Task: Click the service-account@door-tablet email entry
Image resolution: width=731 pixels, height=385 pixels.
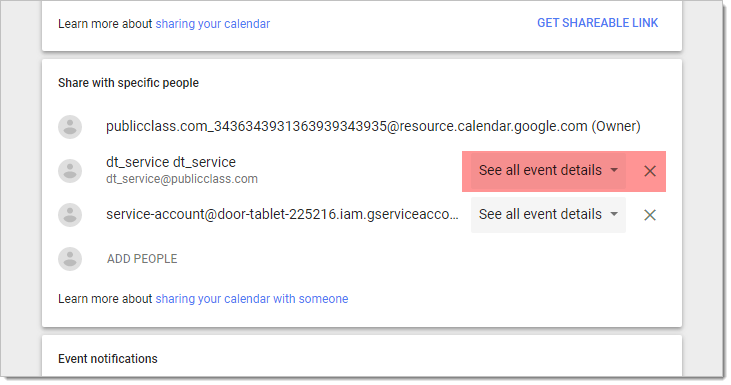Action: point(282,214)
